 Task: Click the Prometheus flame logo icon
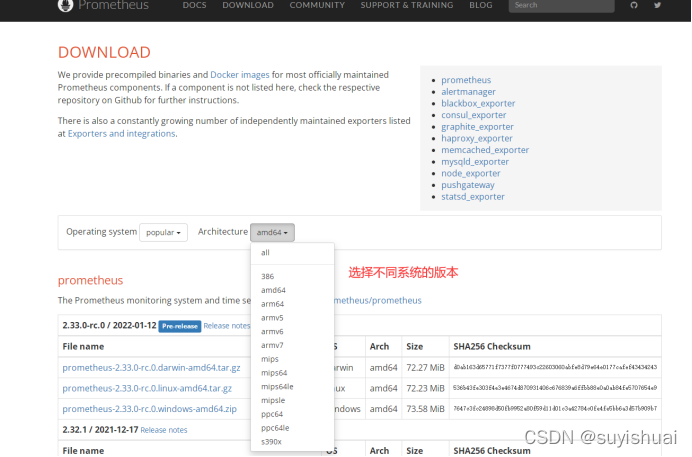(65, 5)
